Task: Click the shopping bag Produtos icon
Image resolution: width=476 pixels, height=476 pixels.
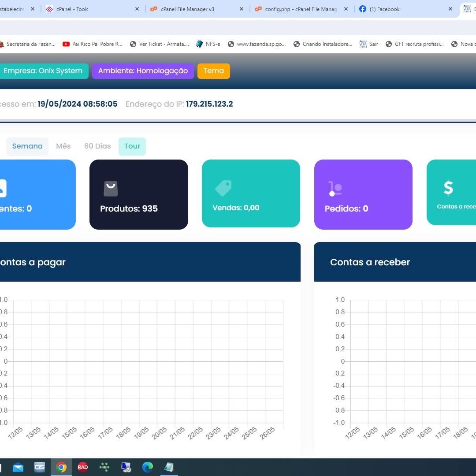Action: pyautogui.click(x=111, y=189)
